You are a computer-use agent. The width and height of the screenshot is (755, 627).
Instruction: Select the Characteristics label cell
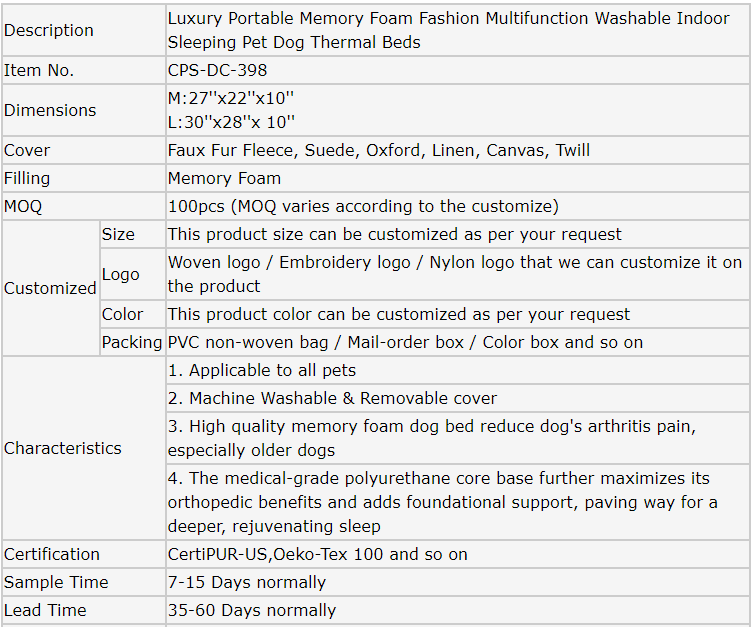click(x=63, y=448)
